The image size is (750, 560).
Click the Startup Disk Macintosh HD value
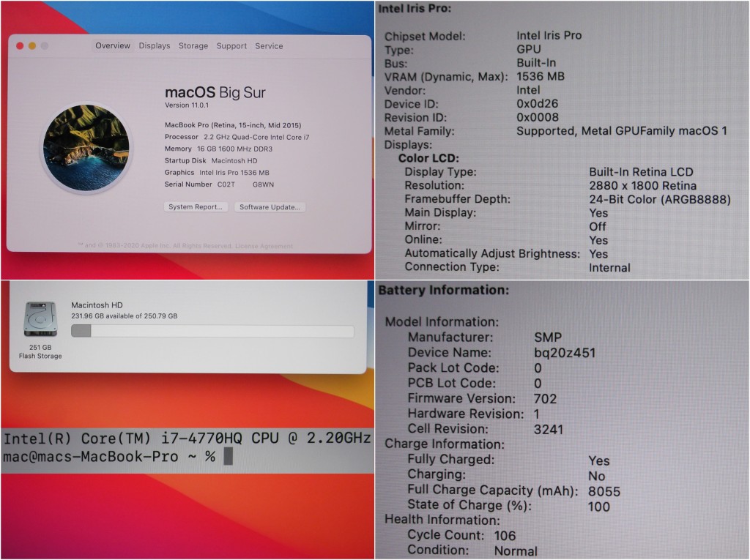(234, 161)
